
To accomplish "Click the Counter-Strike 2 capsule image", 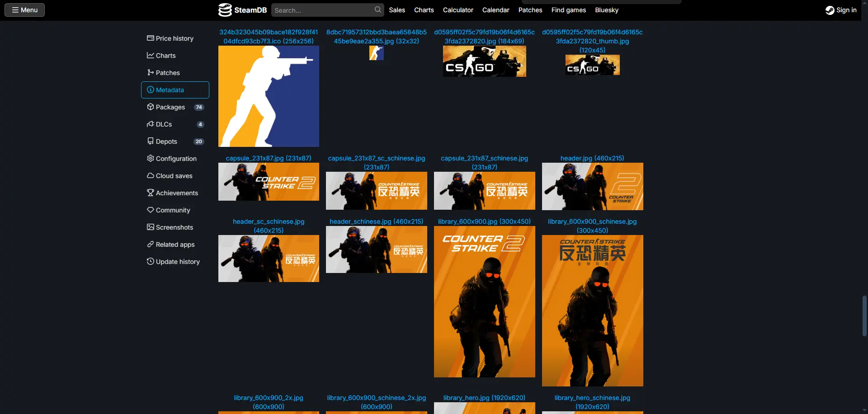I will coord(269,182).
